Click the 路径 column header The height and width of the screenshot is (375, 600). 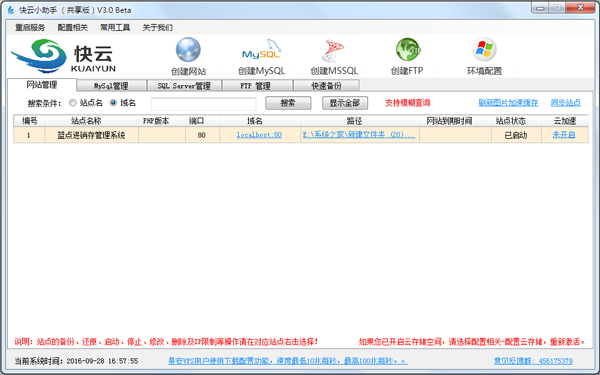tap(360, 121)
